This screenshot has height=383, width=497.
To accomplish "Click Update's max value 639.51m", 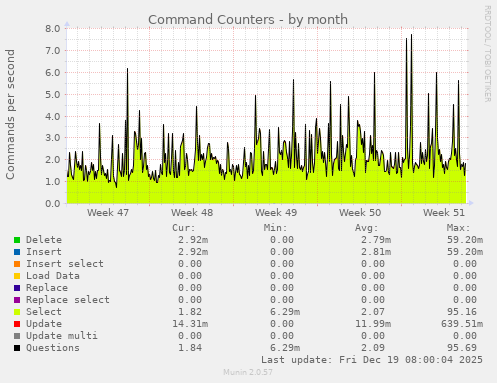I will (462, 324).
